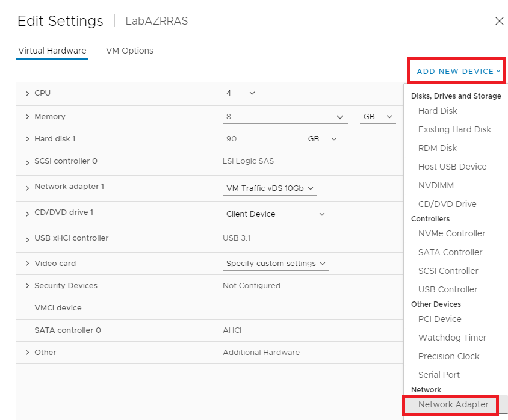Open the Video card settings dropdown

tap(276, 264)
